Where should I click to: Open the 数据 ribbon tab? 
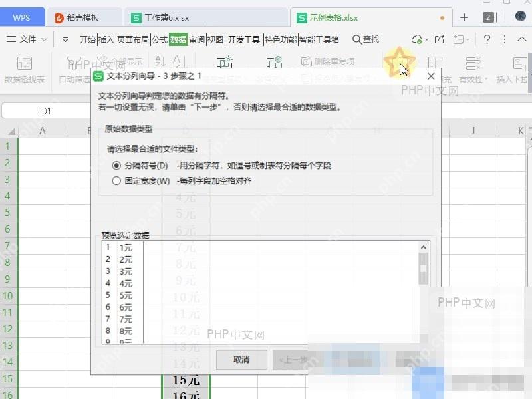tap(178, 39)
